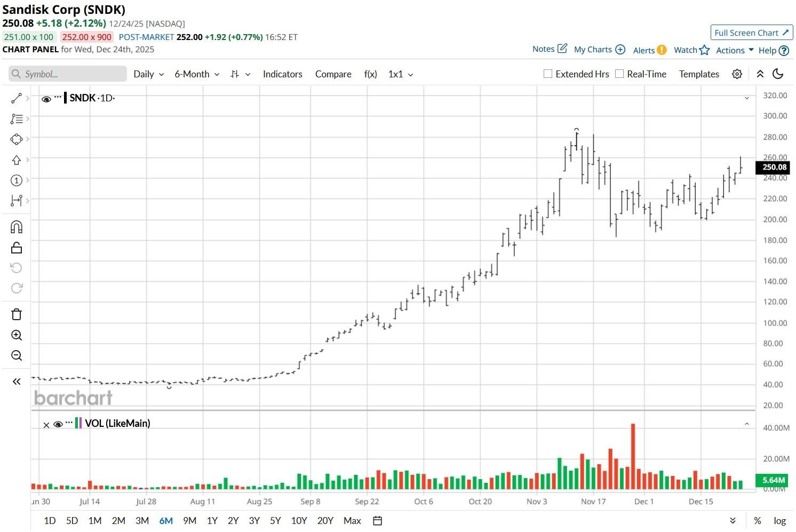Open the Indicators menu
The height and width of the screenshot is (532, 796).
coord(283,74)
